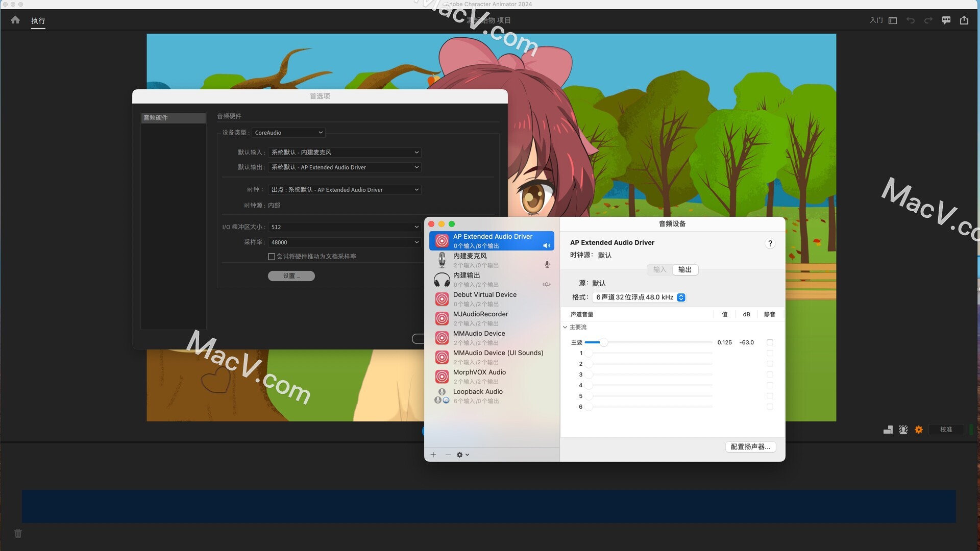Toggle mute checkbox for channel 2
This screenshot has width=980, height=551.
pos(770,364)
